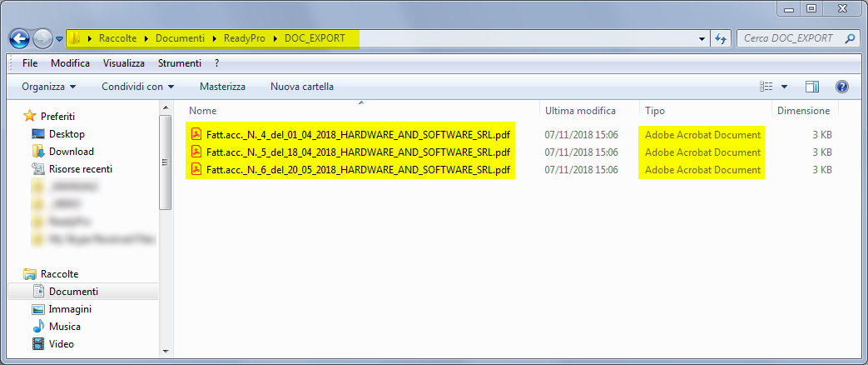Image resolution: width=868 pixels, height=365 pixels.
Task: Click the Immagini picture icon
Action: [x=38, y=309]
